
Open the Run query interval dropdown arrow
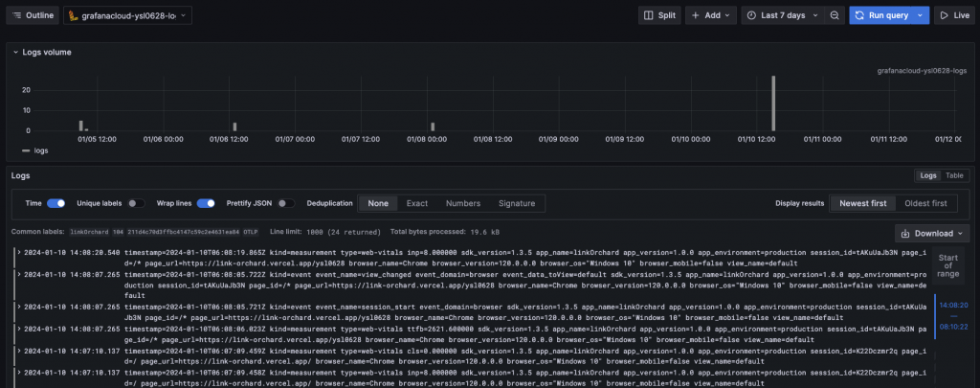920,15
